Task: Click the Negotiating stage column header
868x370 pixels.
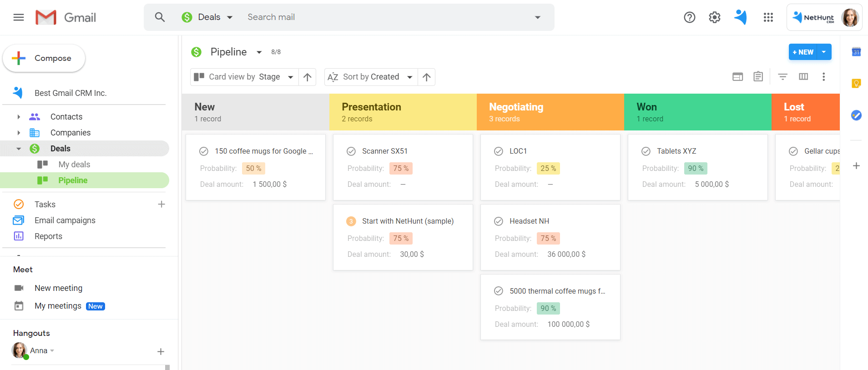Action: (550, 112)
